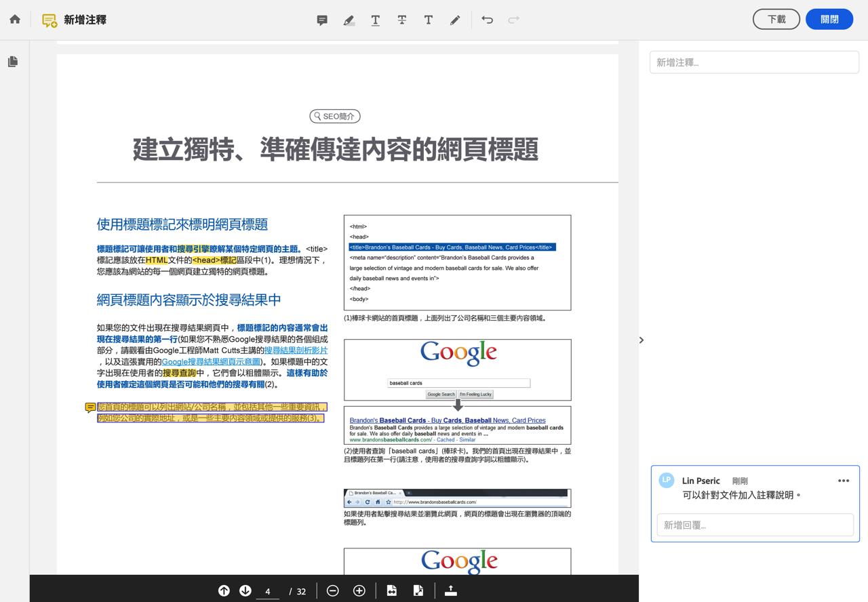868x602 pixels.
Task: Click the highlighted HTML text
Action: 157,260
